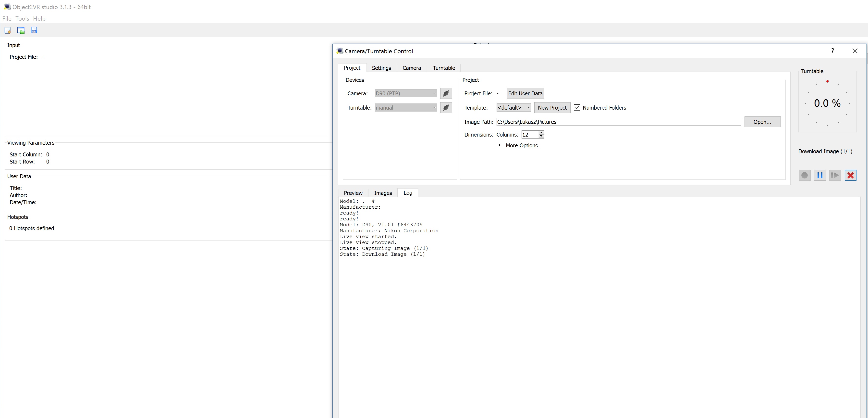868x418 pixels.
Task: Click the New Project button
Action: 552,108
